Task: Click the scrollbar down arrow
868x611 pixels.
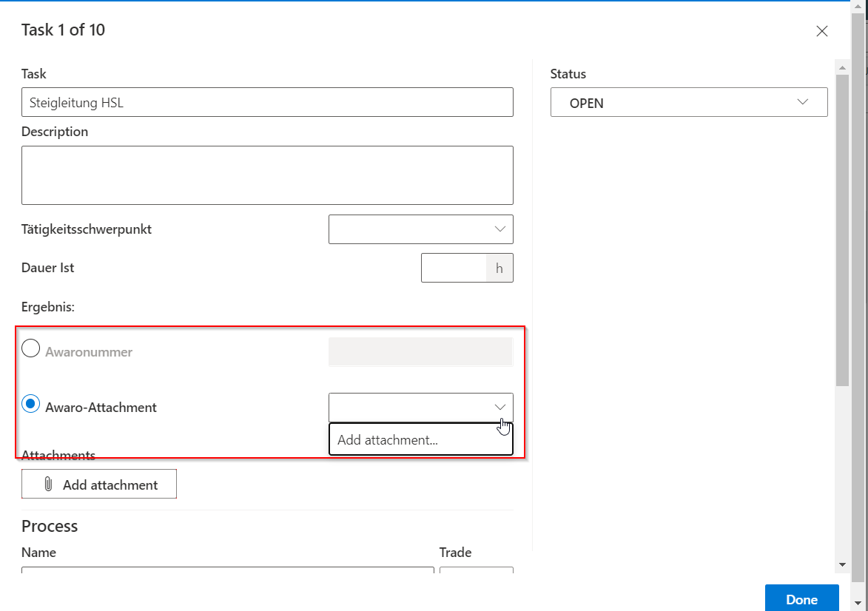Action: [842, 564]
